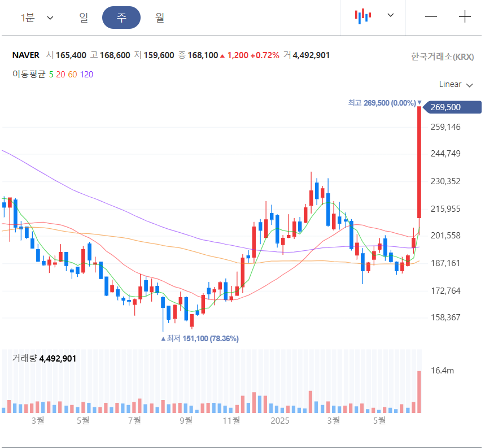
Task: Click the 한국거래소(KRX) exchange label
Action: tap(442, 57)
